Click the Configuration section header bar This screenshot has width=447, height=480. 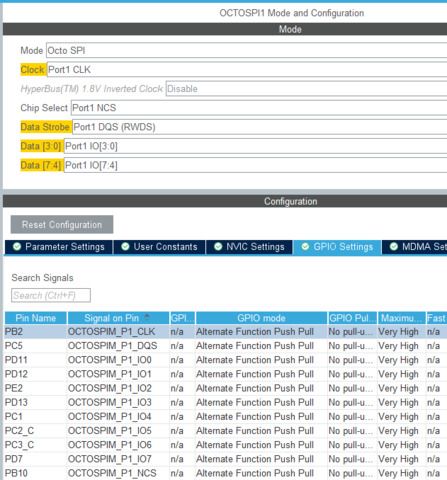[225, 201]
